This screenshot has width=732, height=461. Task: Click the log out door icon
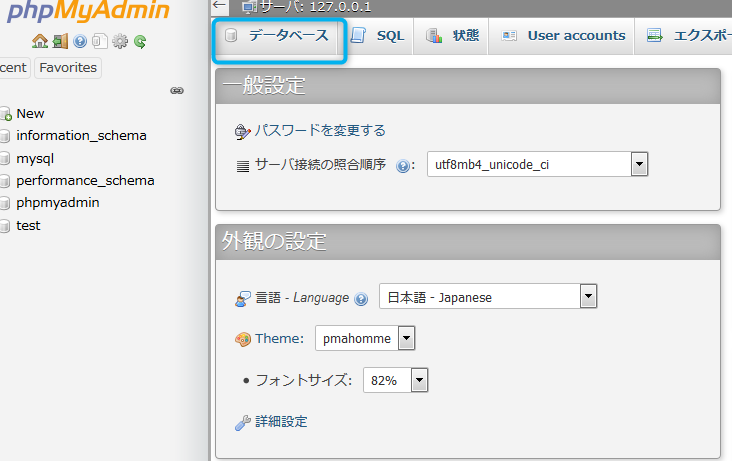click(60, 42)
